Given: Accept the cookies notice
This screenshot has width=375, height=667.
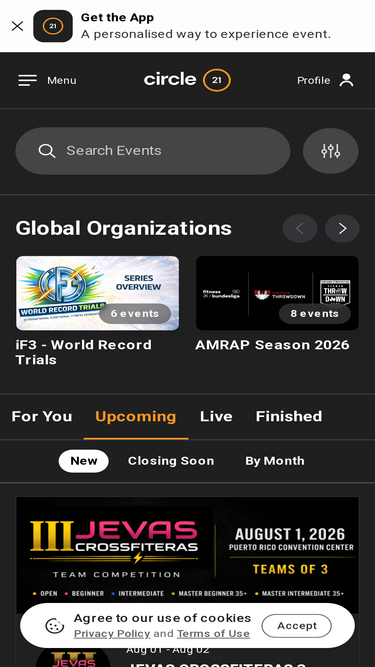Looking at the screenshot, I should coord(297,626).
